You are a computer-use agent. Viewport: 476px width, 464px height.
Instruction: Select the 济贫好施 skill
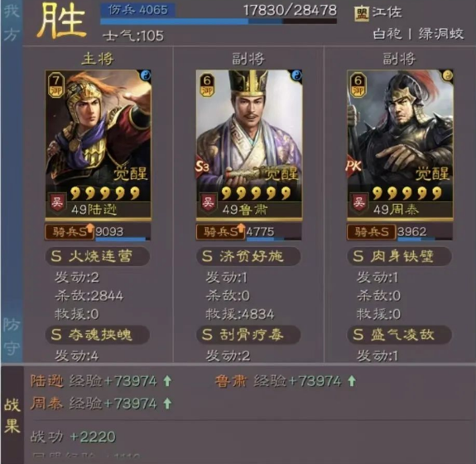click(x=248, y=256)
